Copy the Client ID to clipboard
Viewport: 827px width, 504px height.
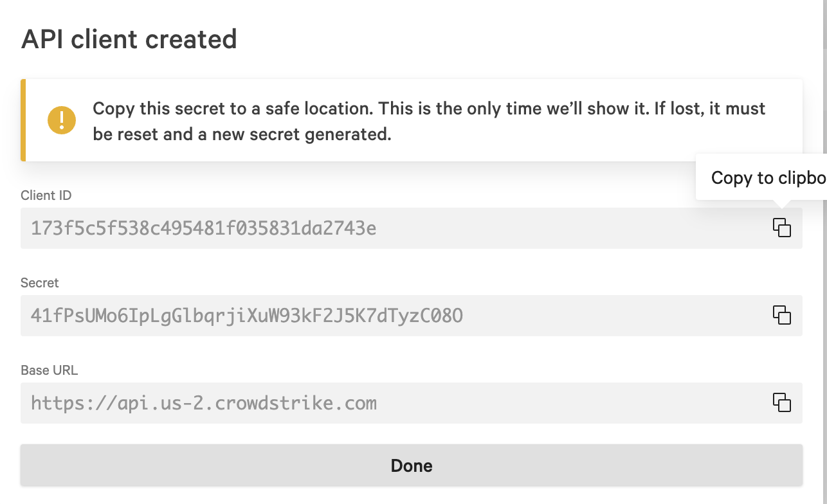point(781,228)
